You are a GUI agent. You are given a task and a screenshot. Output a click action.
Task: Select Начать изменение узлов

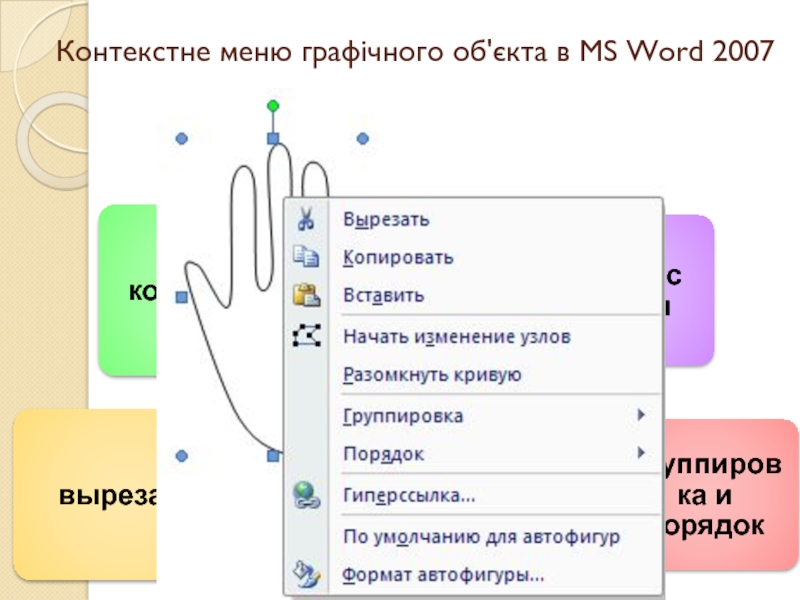456,337
